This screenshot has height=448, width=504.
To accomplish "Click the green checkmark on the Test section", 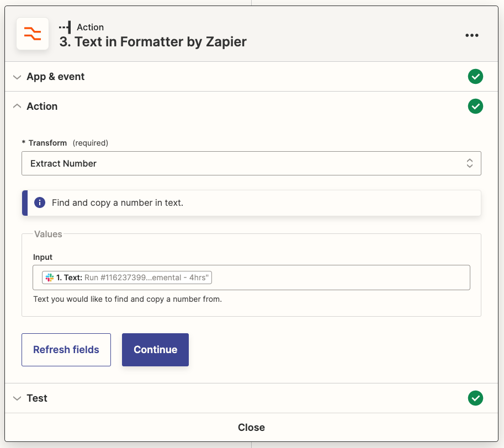I will (475, 398).
